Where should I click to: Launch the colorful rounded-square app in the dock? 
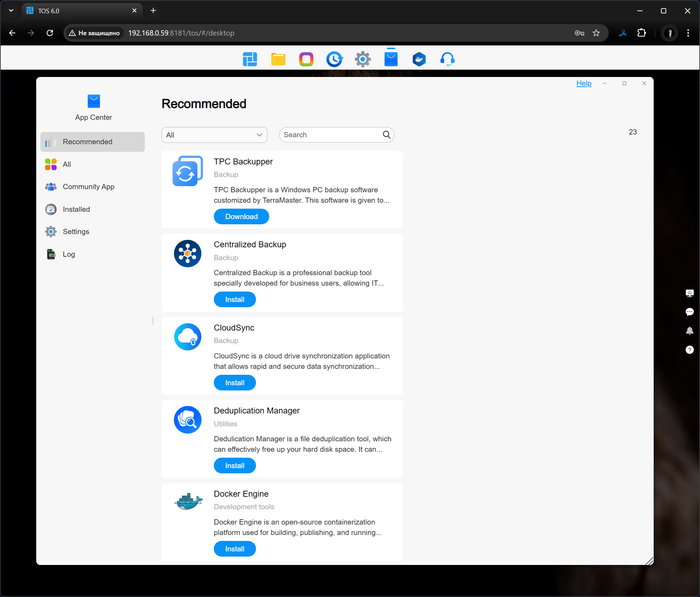coord(306,59)
